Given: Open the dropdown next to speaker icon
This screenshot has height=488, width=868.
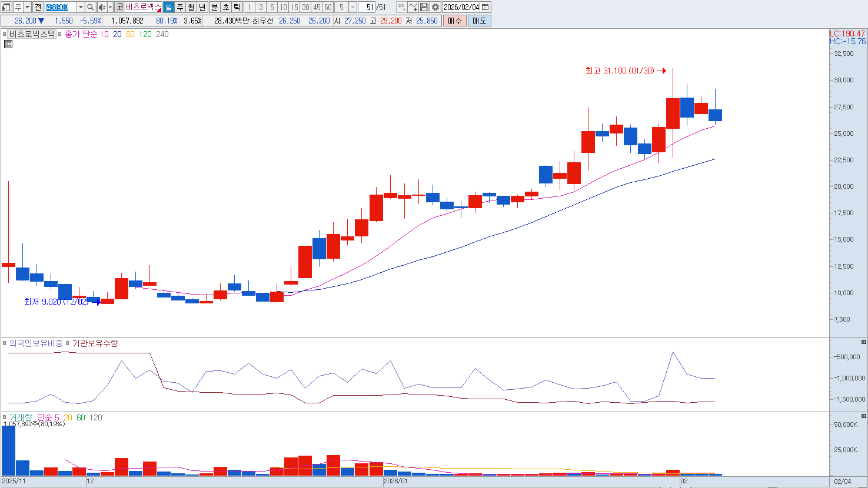Looking at the screenshot, I should [x=110, y=7].
